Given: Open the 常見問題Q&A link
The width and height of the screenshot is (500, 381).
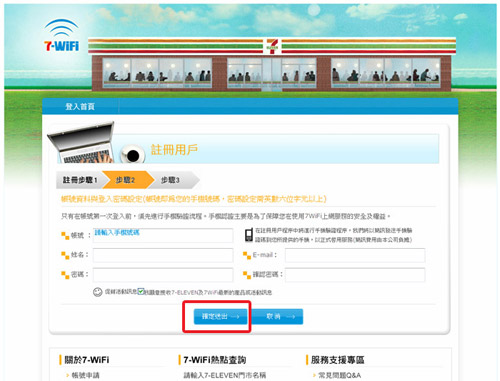Looking at the screenshot, I should click(340, 375).
